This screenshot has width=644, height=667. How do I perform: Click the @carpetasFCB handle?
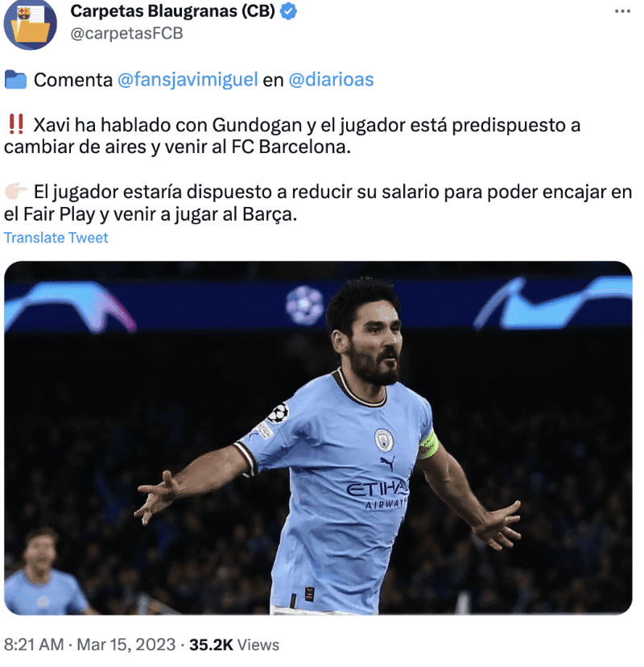click(x=126, y=33)
